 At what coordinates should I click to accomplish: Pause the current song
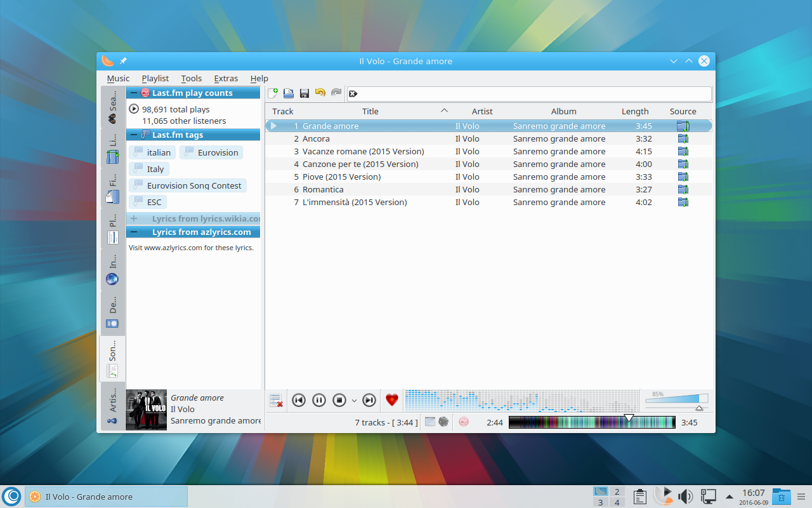click(319, 400)
